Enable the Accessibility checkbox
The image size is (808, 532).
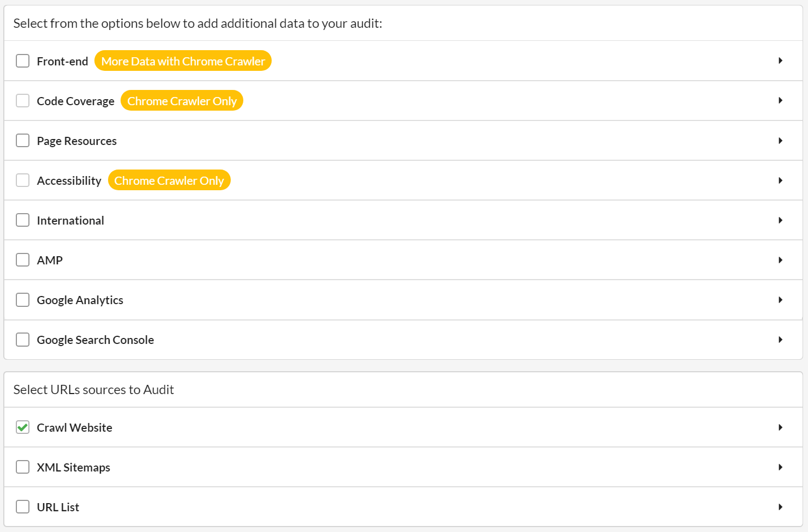22,180
